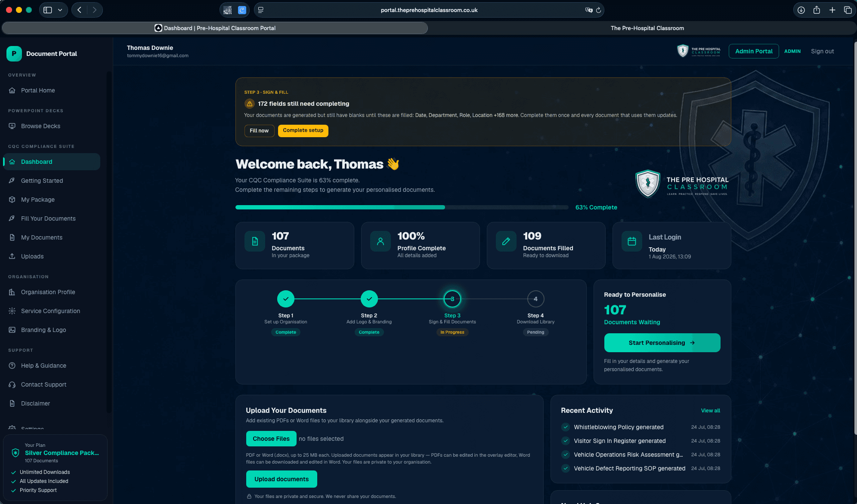Click the Step 2 checkmark circle

pos(369,299)
